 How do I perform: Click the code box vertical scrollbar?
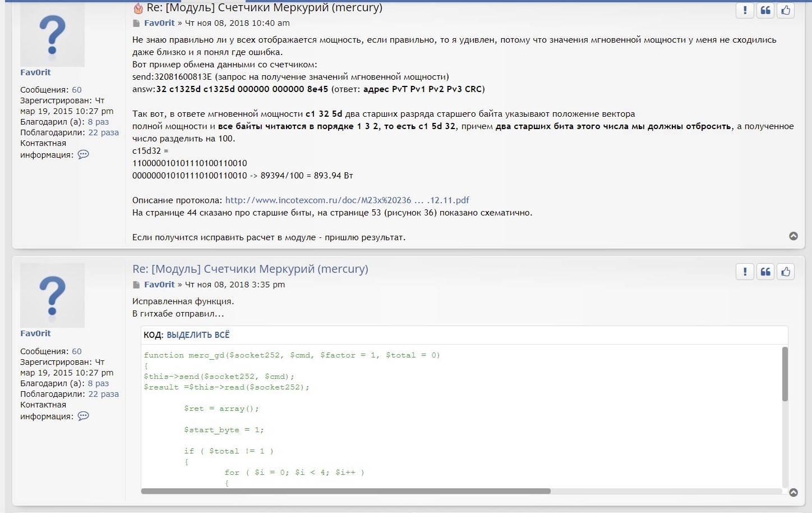pyautogui.click(x=785, y=374)
